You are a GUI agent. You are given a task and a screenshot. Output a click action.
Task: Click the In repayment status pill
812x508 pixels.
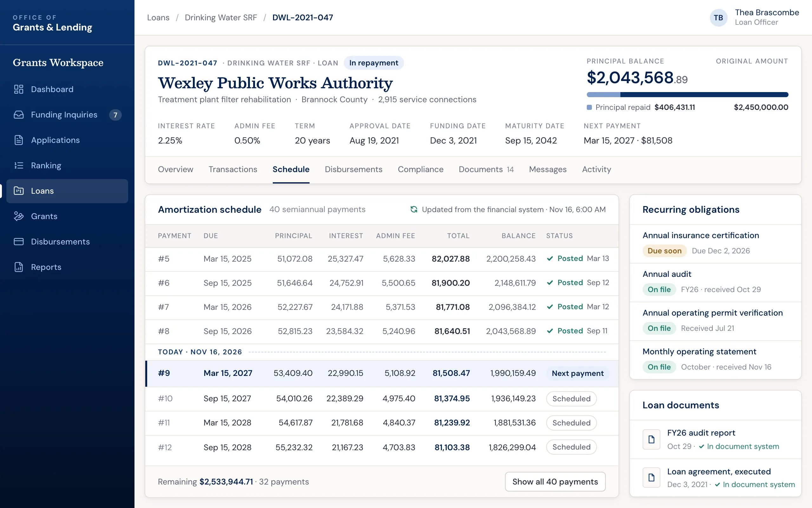[373, 63]
